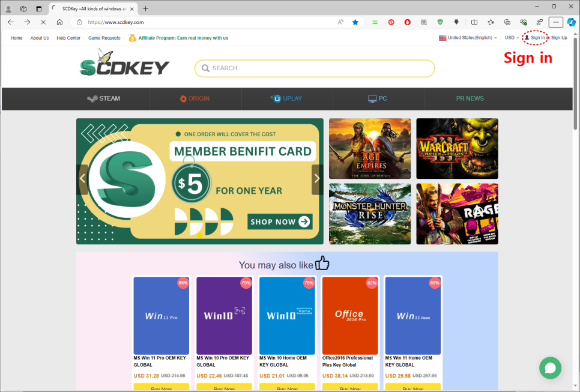
Task: Open the Win 11 Home product card
Action: (x=413, y=315)
